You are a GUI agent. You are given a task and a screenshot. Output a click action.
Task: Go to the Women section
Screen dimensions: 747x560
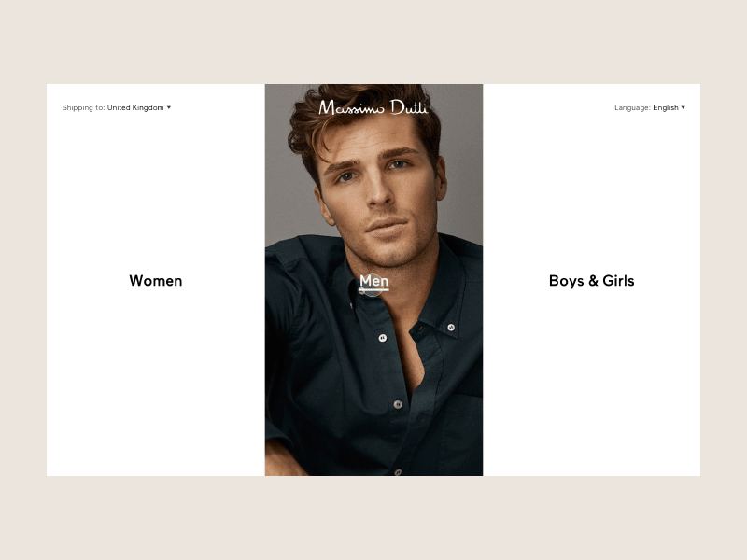(156, 281)
